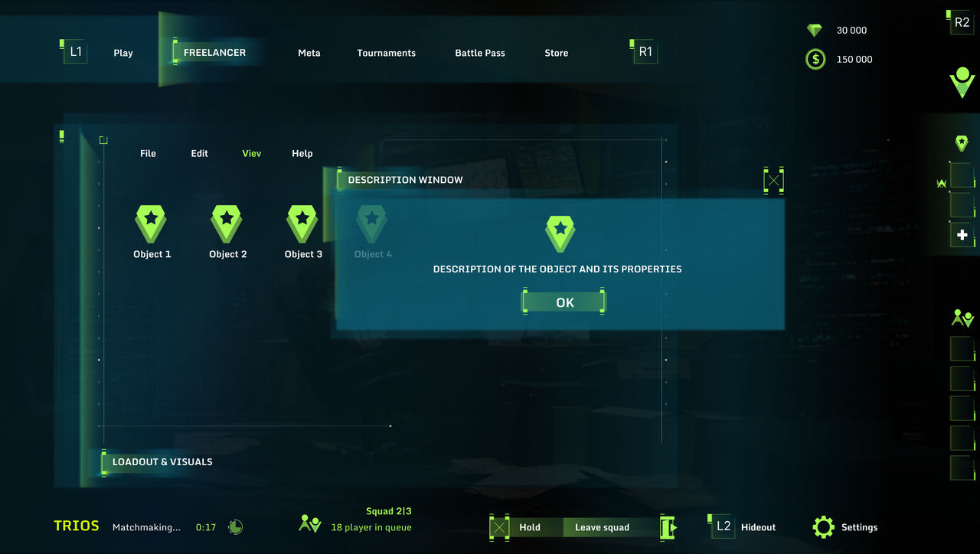
Task: Click the X icon beside Hold
Action: coord(500,527)
